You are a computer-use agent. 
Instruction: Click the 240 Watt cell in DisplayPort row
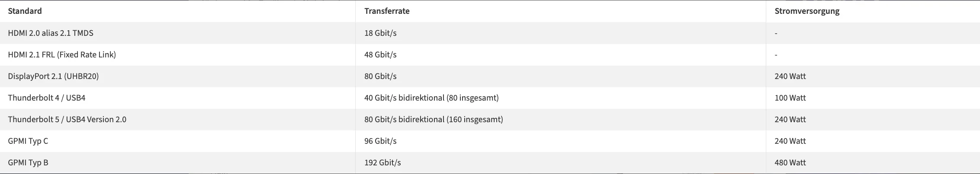[x=790, y=76]
